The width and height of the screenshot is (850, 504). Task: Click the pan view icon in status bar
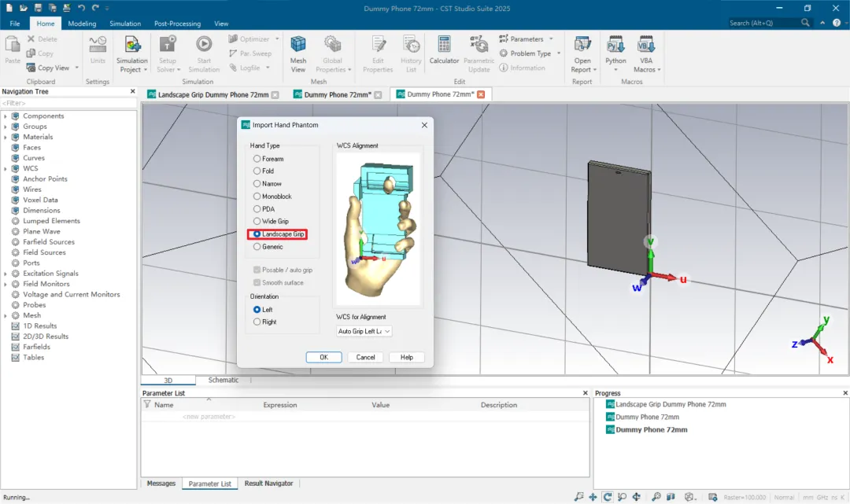(593, 496)
